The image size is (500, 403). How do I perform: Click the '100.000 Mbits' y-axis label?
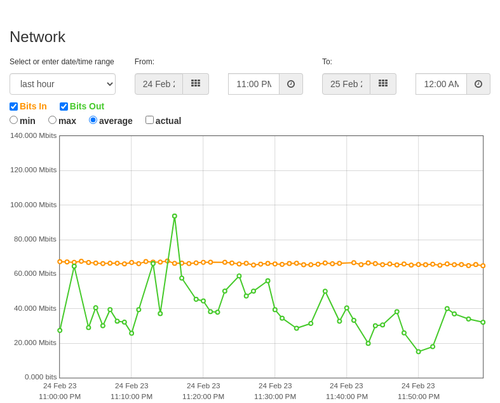click(33, 205)
